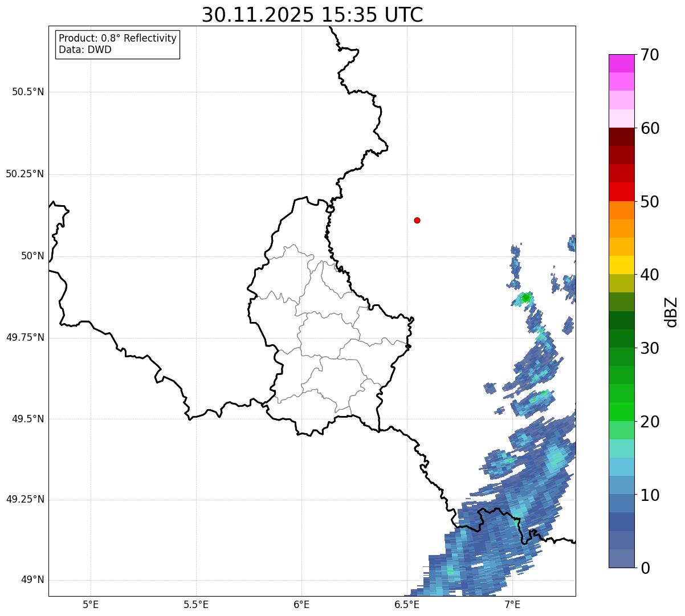The height and width of the screenshot is (616, 685).
Task: Click the 70 colorbar tick label
Action: [649, 55]
